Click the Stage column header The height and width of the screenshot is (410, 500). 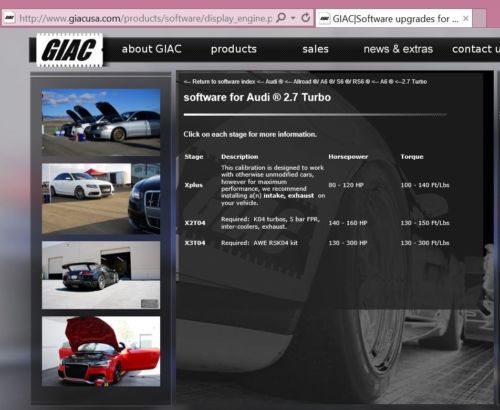(x=194, y=156)
